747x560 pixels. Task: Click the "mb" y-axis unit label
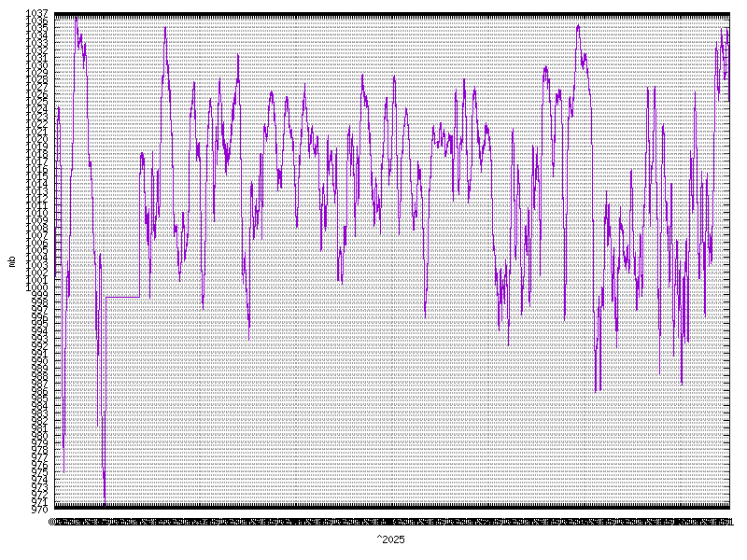(11, 261)
